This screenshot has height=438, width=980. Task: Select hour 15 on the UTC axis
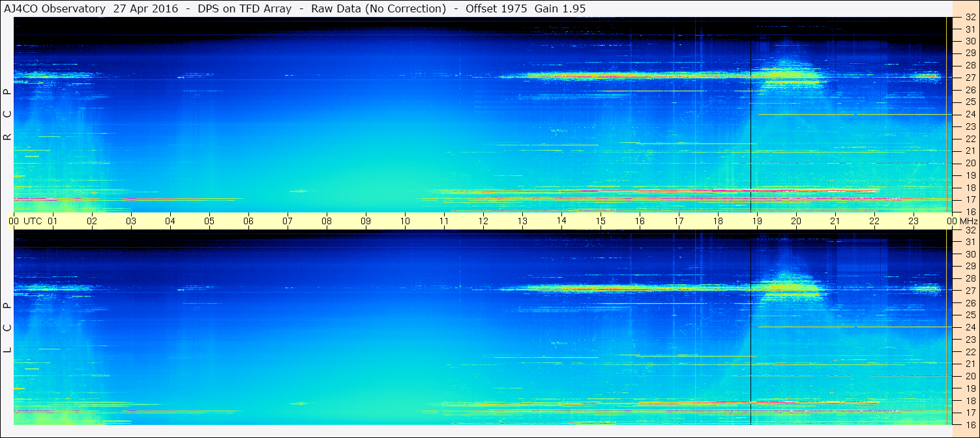(601, 221)
